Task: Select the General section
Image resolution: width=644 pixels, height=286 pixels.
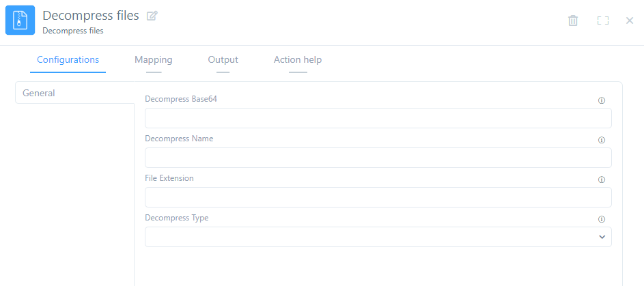Action: coord(39,94)
